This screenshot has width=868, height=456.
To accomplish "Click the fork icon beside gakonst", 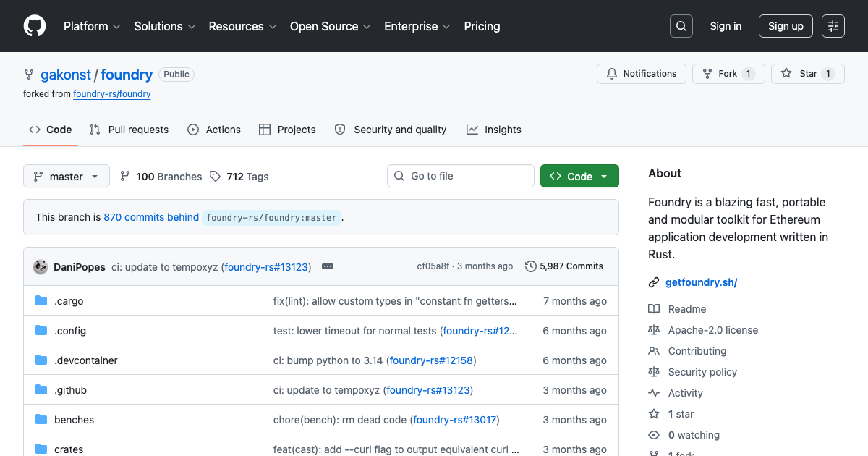I will tap(29, 75).
